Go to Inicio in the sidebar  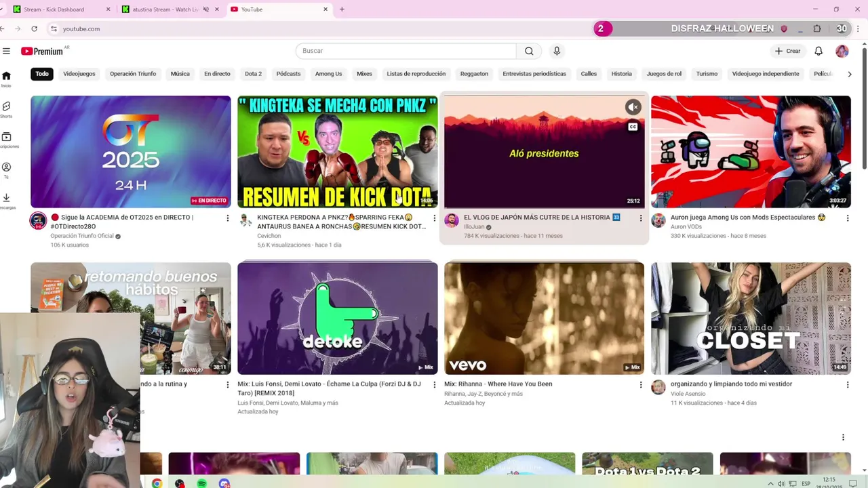pos(6,79)
